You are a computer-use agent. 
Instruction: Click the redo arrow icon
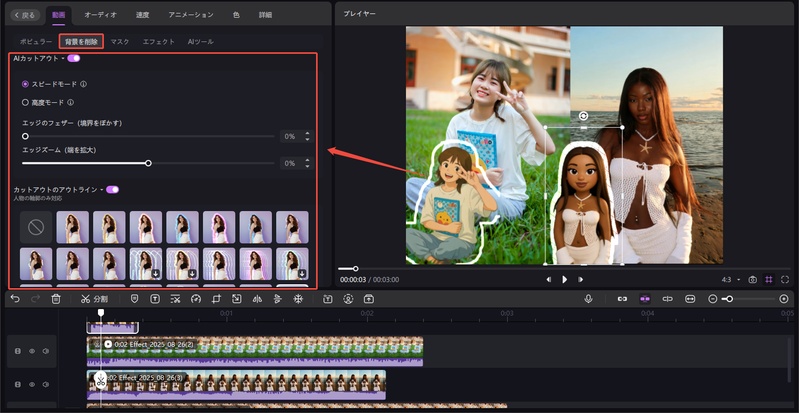pyautogui.click(x=36, y=299)
